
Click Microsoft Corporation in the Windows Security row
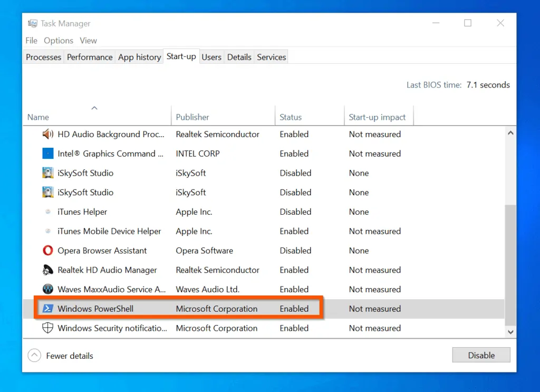pyautogui.click(x=217, y=328)
